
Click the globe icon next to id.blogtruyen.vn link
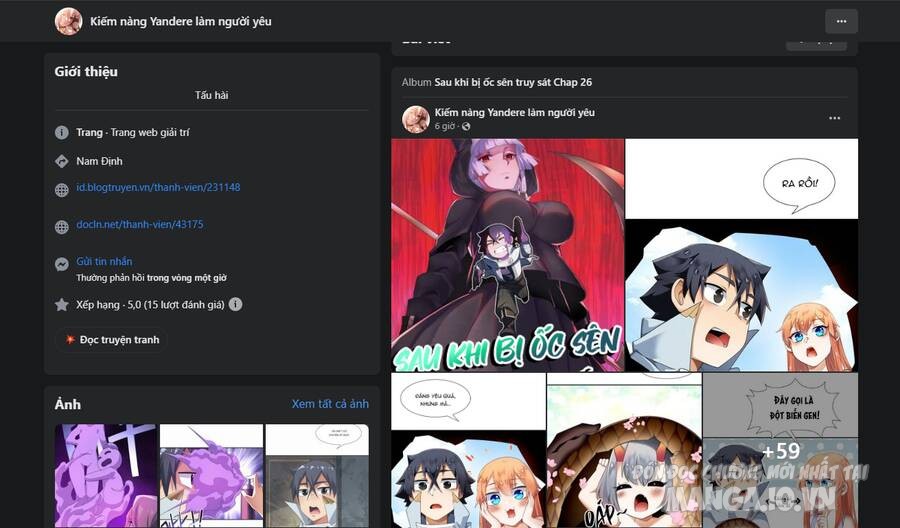click(61, 190)
